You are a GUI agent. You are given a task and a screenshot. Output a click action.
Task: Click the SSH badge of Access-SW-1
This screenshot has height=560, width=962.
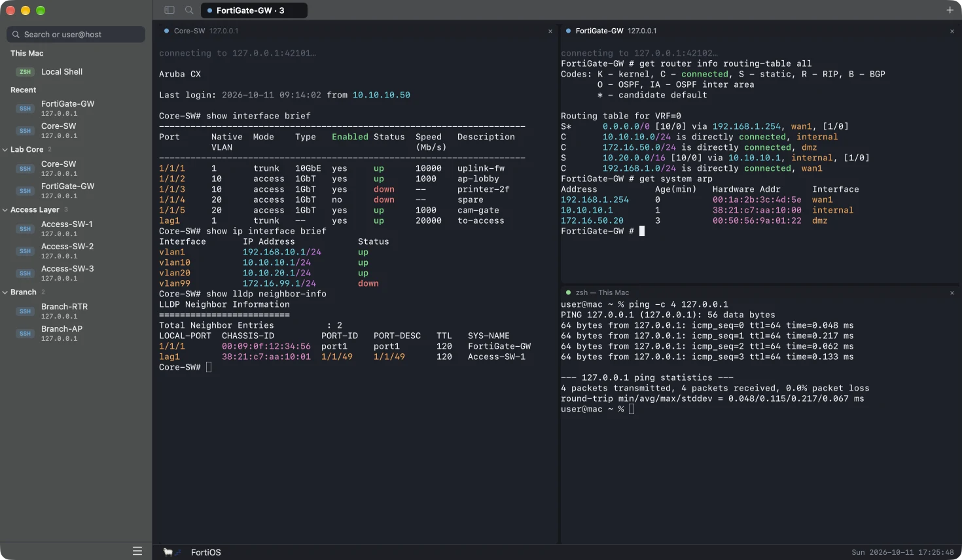(25, 229)
